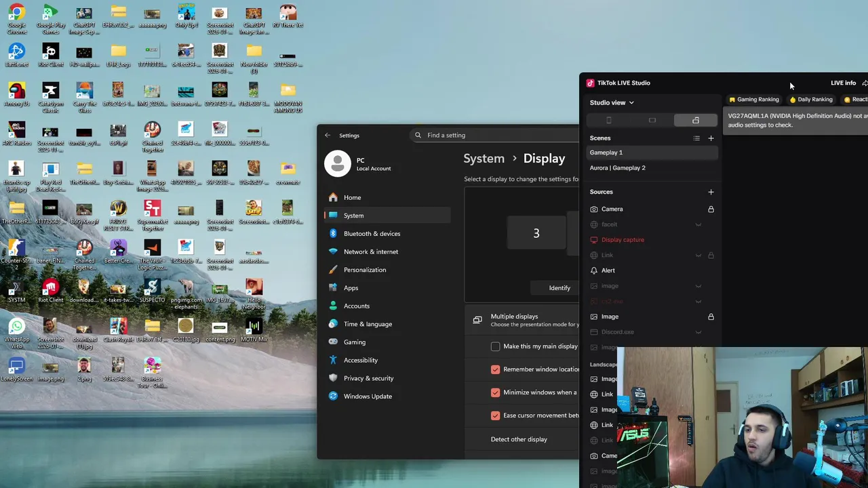Add a new scene with the Scenes plus
The width and height of the screenshot is (868, 488).
(x=711, y=138)
